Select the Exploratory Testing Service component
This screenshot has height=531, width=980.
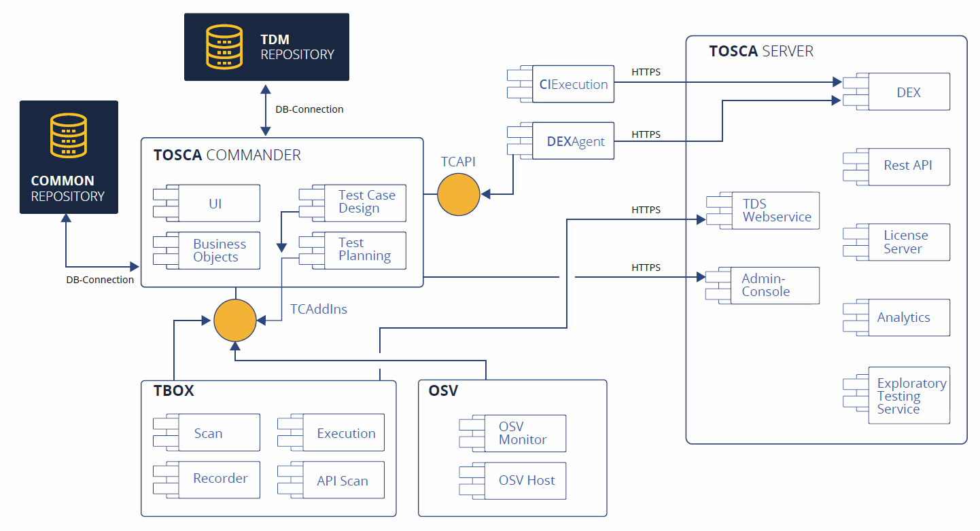click(x=896, y=396)
